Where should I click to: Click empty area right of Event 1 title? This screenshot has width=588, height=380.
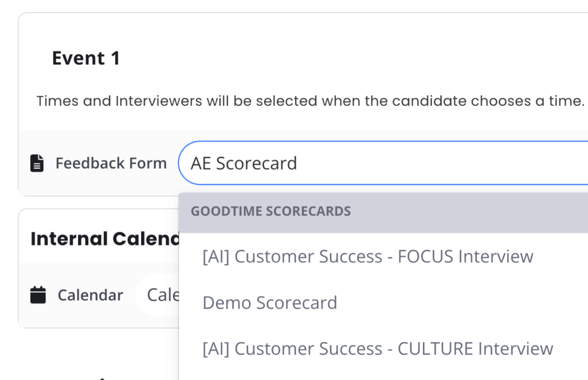coord(345,59)
